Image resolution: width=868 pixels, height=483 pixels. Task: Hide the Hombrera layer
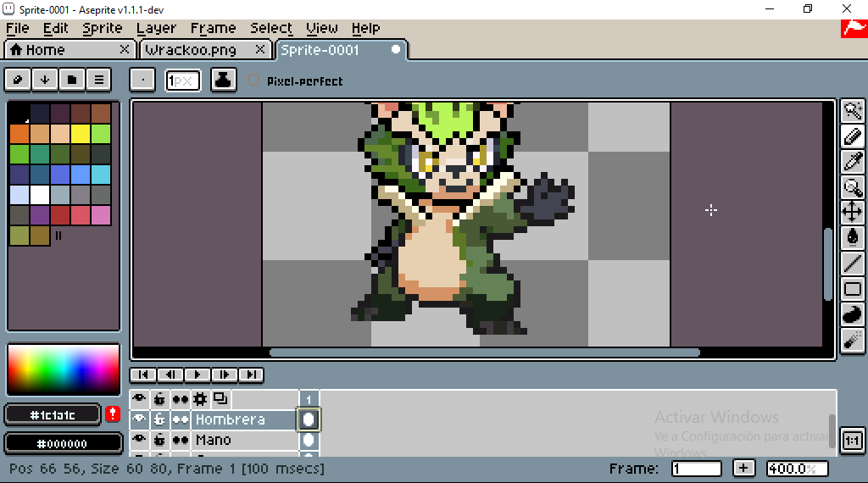click(x=139, y=419)
